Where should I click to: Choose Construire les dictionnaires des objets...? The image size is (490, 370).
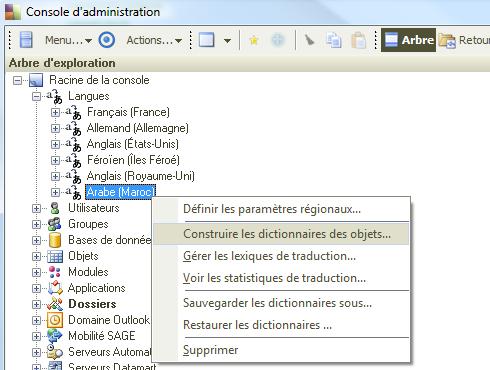pos(282,234)
